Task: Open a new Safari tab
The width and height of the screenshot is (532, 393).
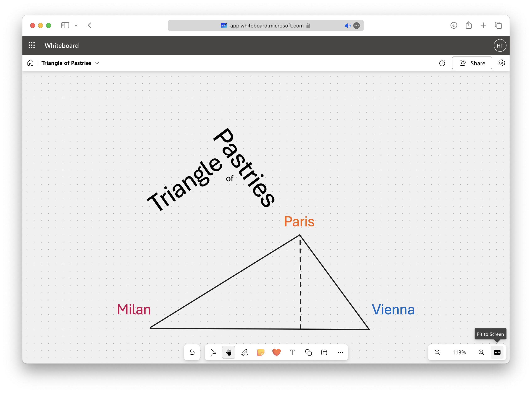Action: click(483, 25)
